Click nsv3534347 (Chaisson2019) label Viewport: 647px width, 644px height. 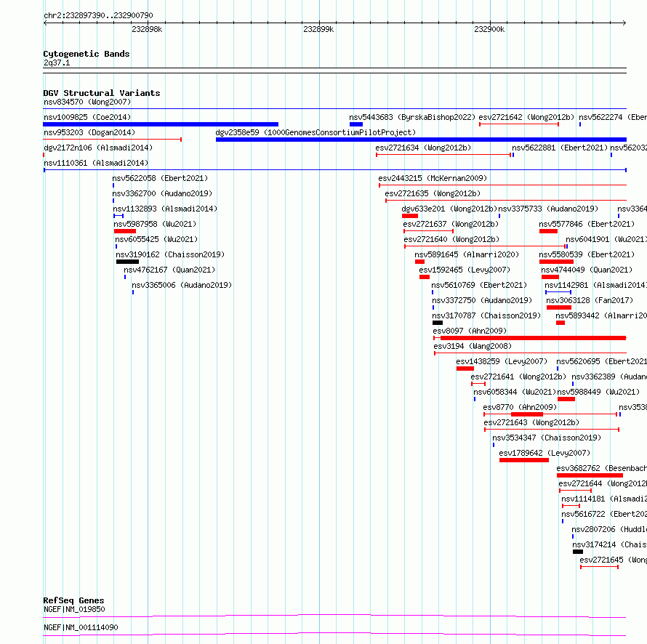tap(547, 438)
